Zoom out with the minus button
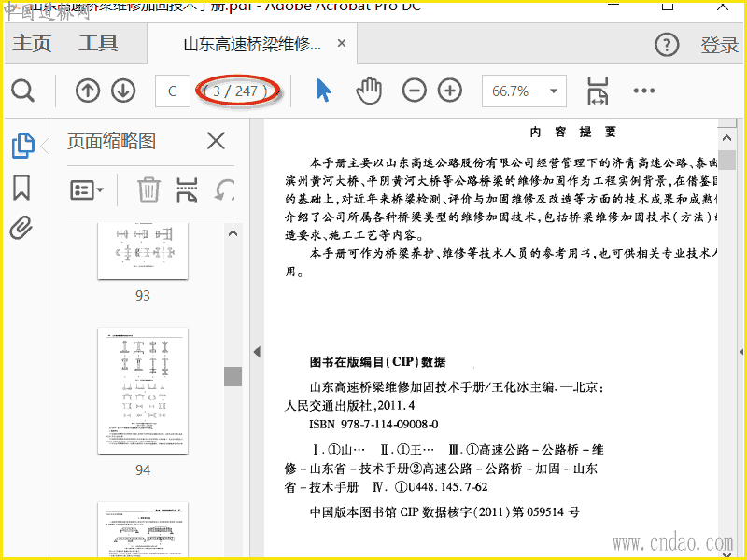The height and width of the screenshot is (560, 747). tap(414, 91)
